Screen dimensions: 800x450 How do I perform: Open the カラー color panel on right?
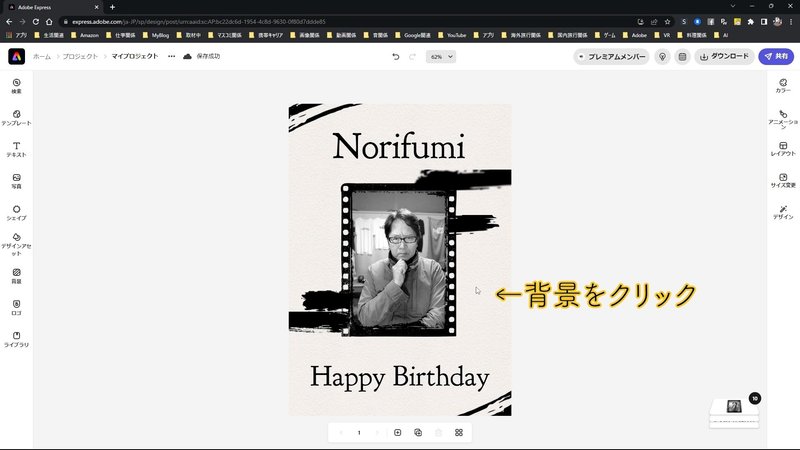click(783, 86)
